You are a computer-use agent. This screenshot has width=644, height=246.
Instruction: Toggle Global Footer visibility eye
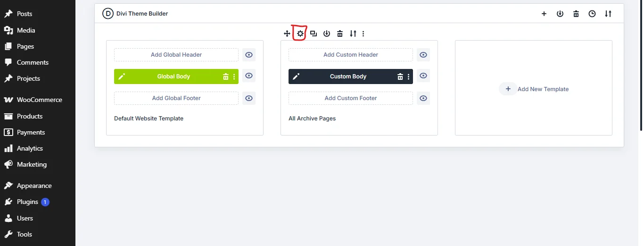click(x=249, y=98)
